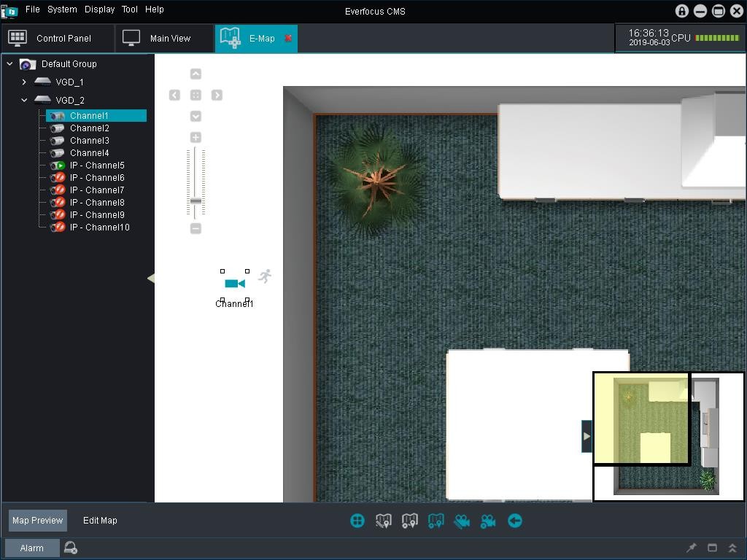The image size is (747, 560).
Task: Click the Edit Map button
Action: click(x=100, y=521)
